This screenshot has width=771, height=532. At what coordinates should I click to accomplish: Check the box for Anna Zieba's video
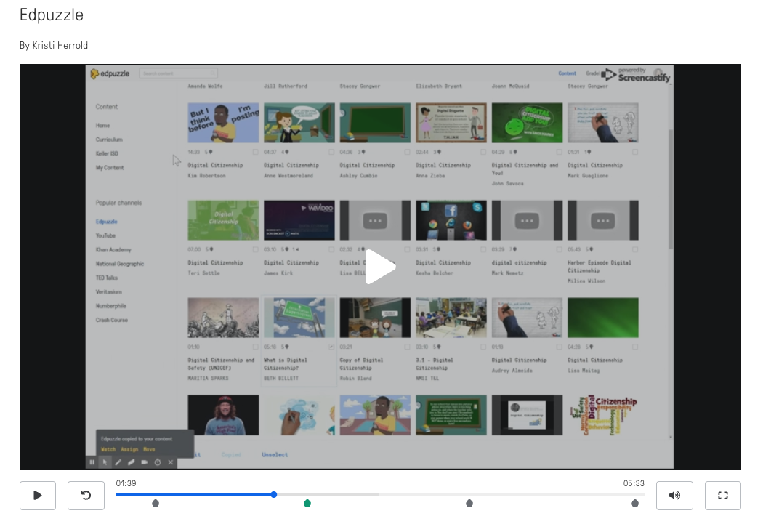tap(483, 153)
